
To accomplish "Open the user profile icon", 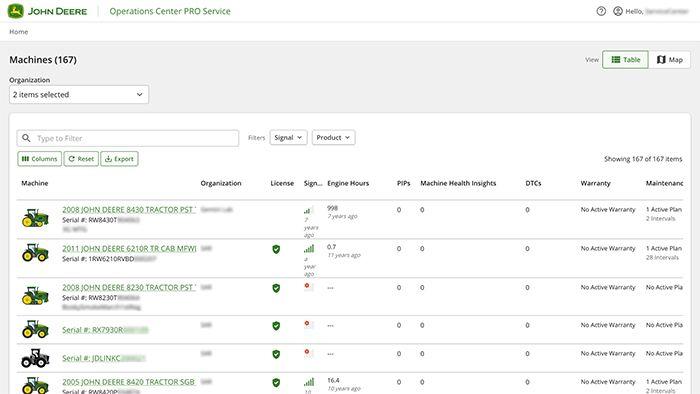I will (x=618, y=11).
